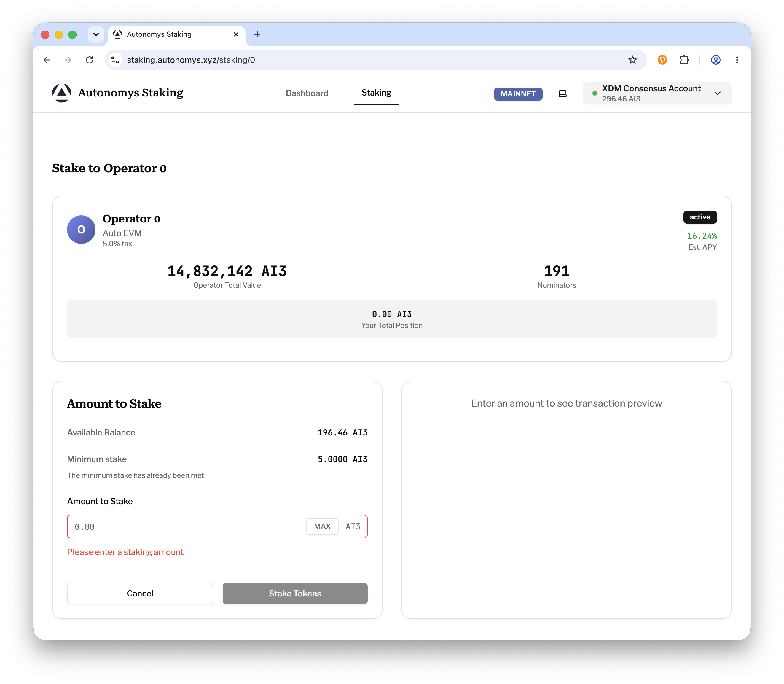Click the 191 Nominators count
This screenshot has width=784, height=684.
pyautogui.click(x=556, y=271)
